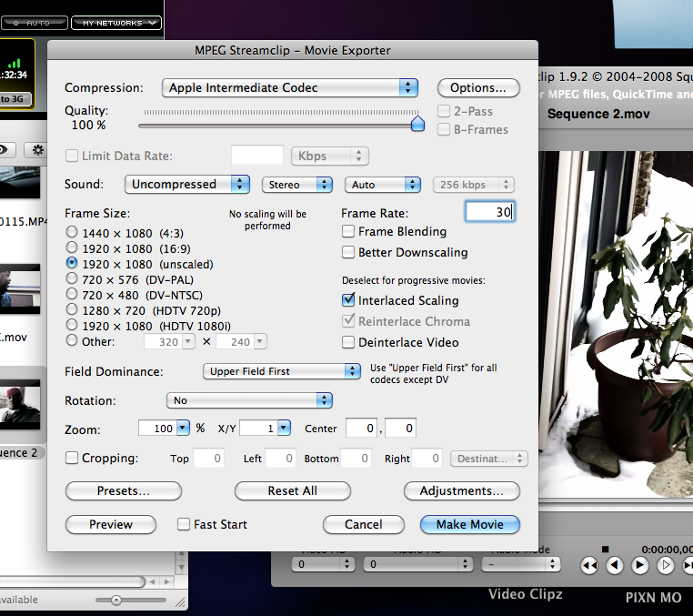Open the Zoom percentage dropdown arrow
Viewport: 693px width, 616px height.
183,428
